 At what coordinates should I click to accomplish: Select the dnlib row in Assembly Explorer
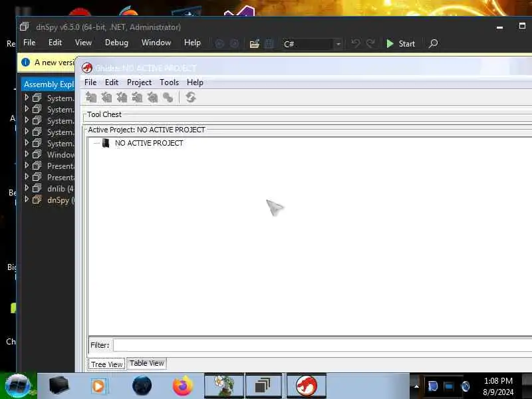(x=48, y=188)
